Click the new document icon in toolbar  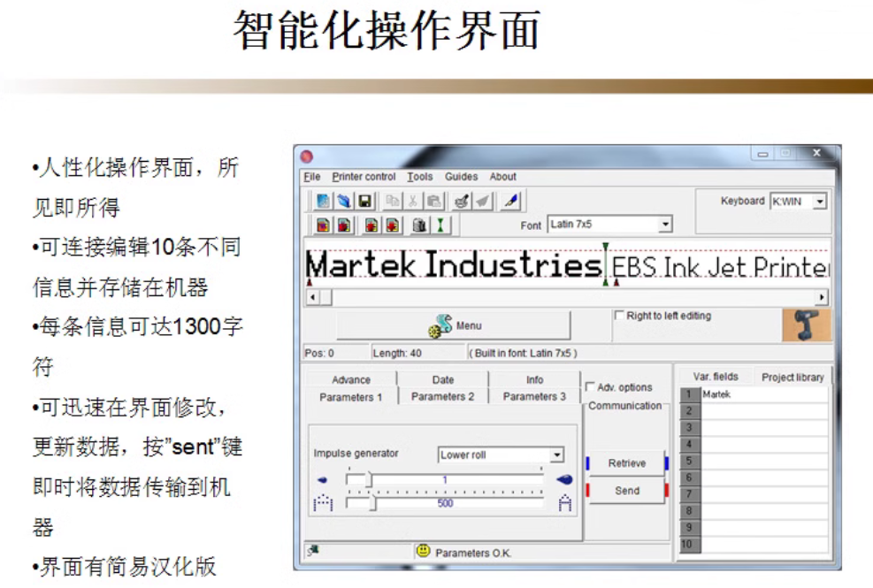(x=322, y=201)
